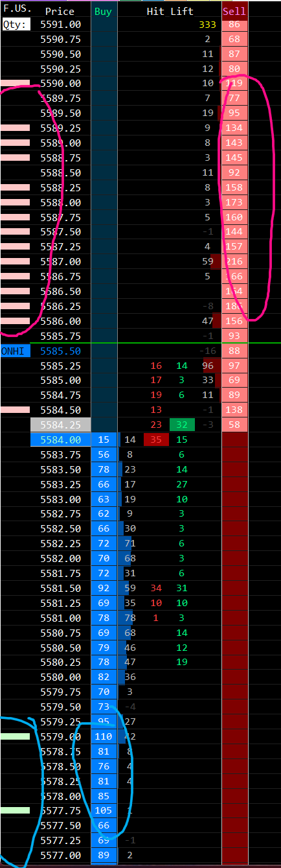Viewport: 281px width, 868px height.
Task: Click the Hit Lift column header
Action: (170, 11)
